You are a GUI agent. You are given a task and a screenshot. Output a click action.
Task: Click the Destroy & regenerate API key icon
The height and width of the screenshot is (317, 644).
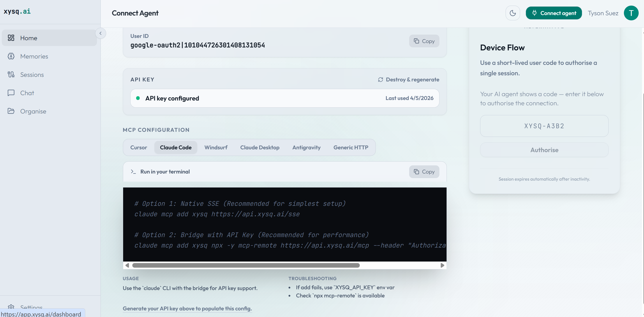pos(380,79)
